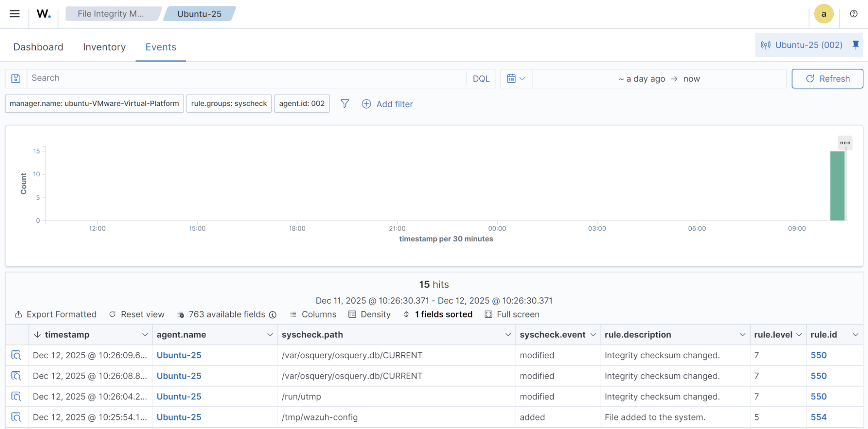Switch to the Dashboard tab
The width and height of the screenshot is (868, 429).
38,47
